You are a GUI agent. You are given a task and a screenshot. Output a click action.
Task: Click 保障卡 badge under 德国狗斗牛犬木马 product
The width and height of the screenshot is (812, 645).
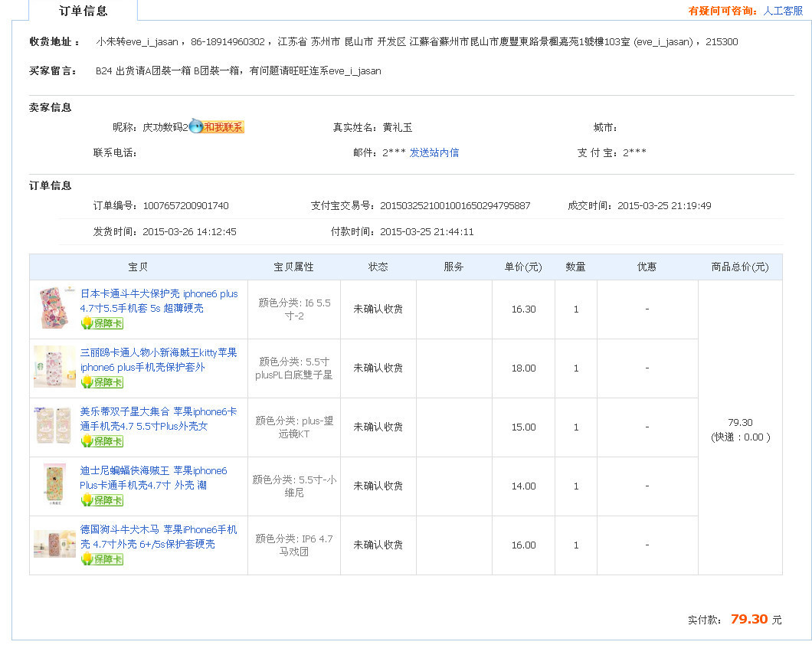tap(102, 559)
